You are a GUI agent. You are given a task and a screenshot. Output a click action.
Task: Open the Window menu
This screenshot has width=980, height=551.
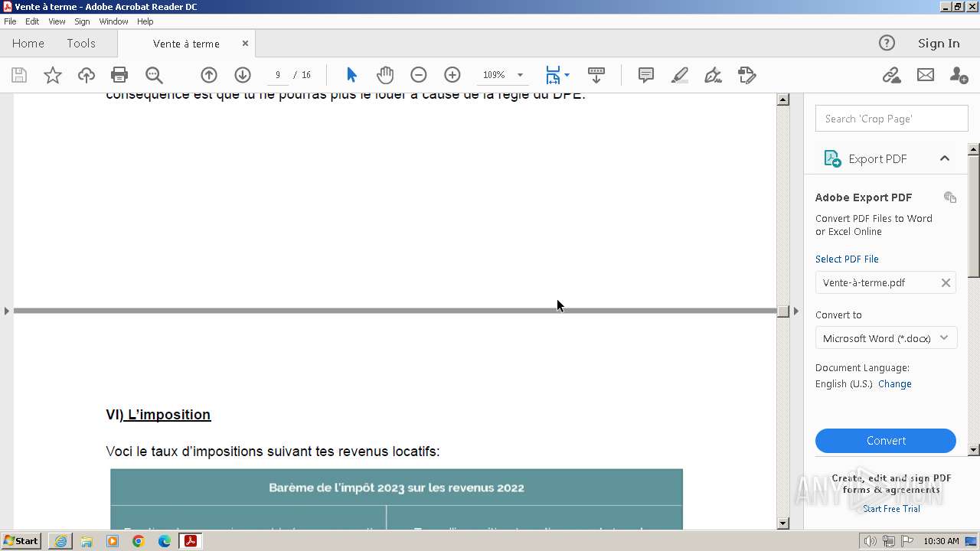(x=113, y=21)
